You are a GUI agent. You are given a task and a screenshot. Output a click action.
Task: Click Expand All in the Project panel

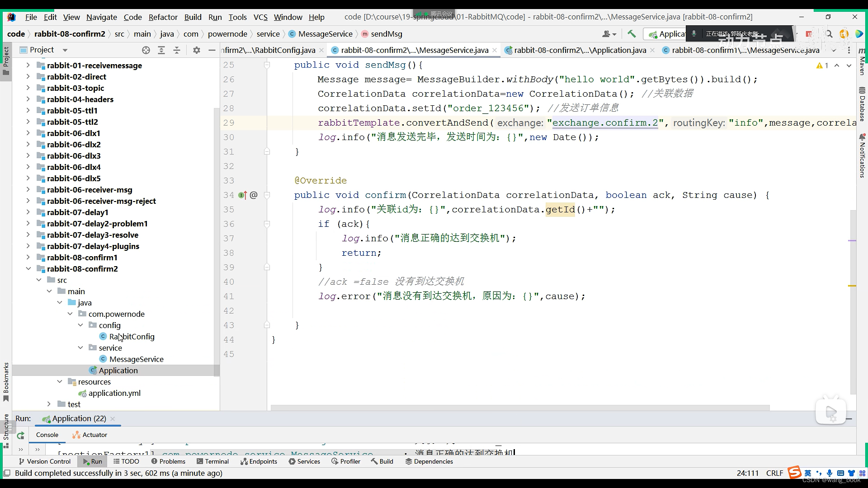pyautogui.click(x=161, y=50)
